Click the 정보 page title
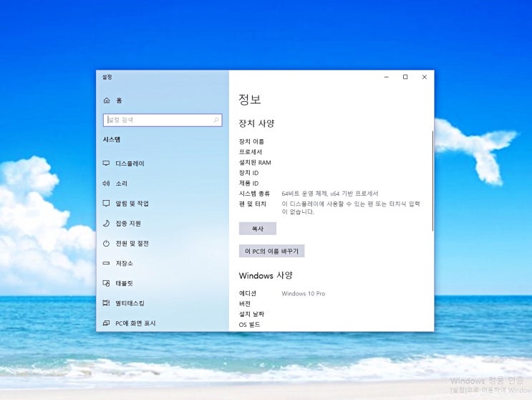Viewport: 532px width, 400px height. [250, 99]
